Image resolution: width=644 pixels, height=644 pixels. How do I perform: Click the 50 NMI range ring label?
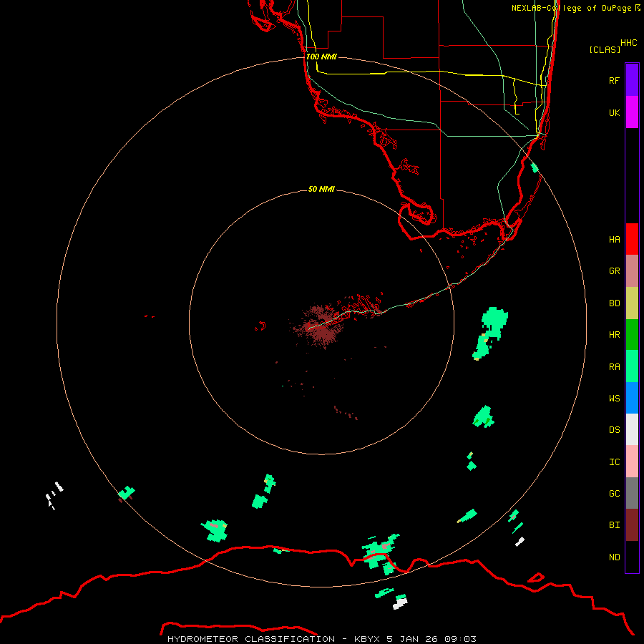pyautogui.click(x=321, y=189)
